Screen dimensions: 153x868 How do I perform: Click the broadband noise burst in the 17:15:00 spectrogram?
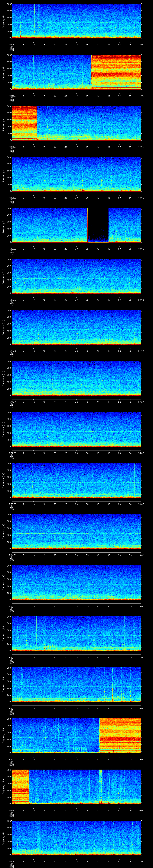tap(116, 72)
